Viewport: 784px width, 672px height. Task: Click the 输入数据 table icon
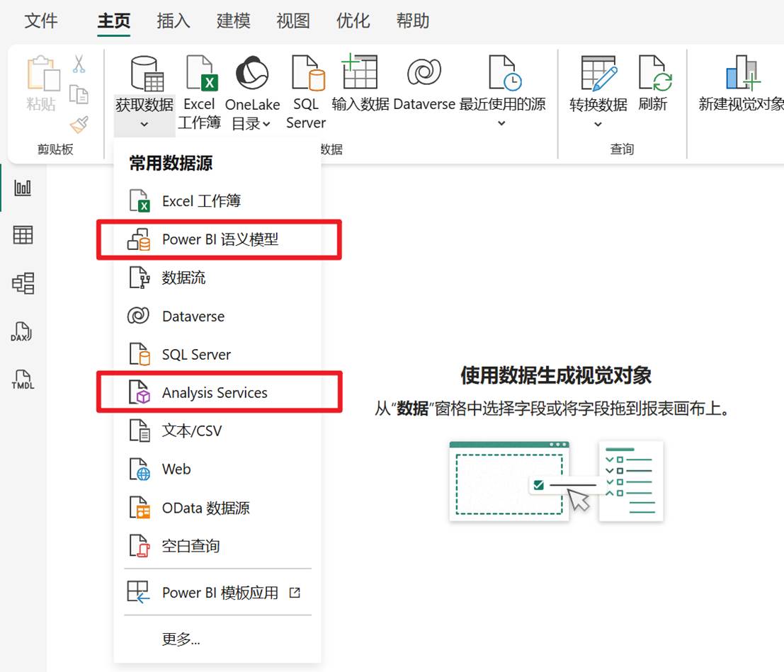point(360,72)
